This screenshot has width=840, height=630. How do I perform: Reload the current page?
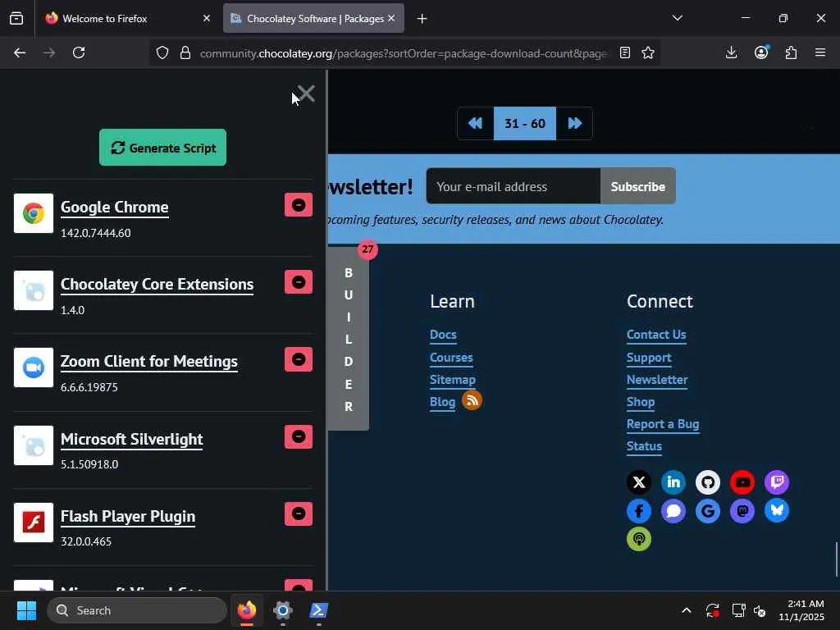pyautogui.click(x=79, y=52)
